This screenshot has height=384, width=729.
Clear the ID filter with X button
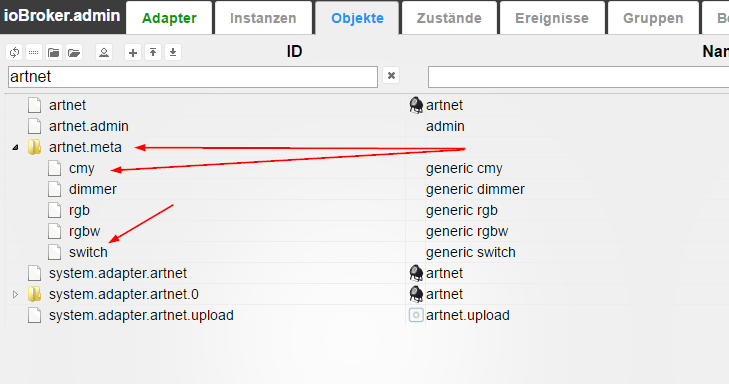click(391, 76)
